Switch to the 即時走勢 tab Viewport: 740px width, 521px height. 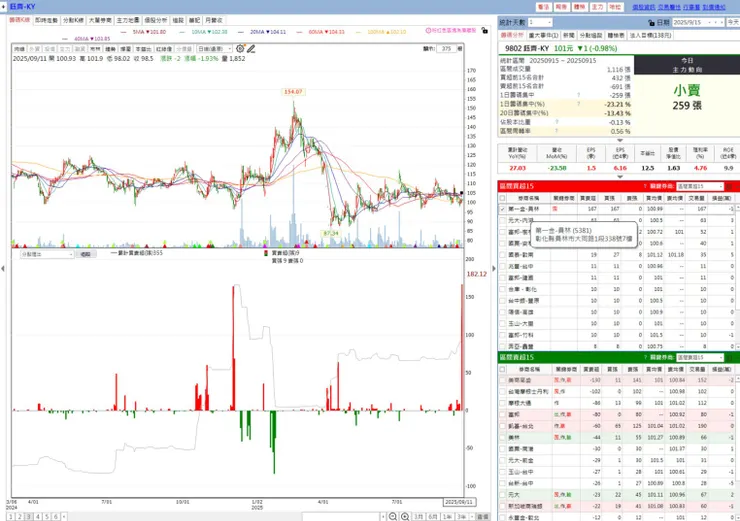[x=46, y=20]
